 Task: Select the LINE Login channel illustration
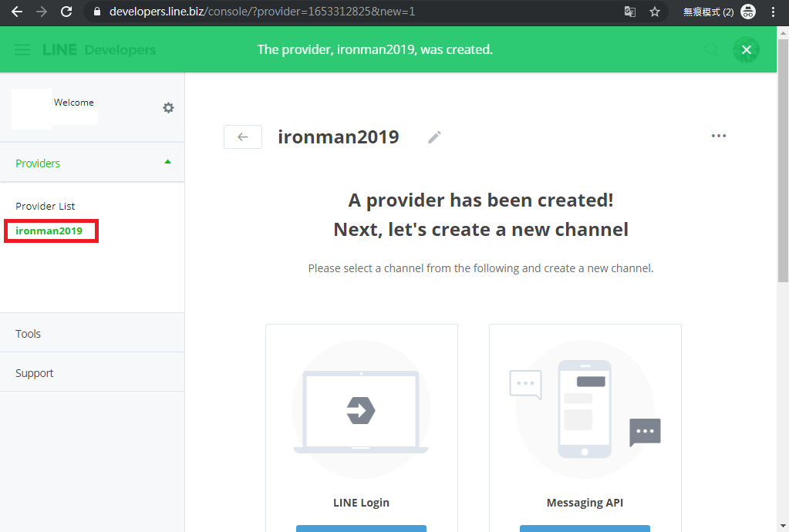(x=361, y=409)
